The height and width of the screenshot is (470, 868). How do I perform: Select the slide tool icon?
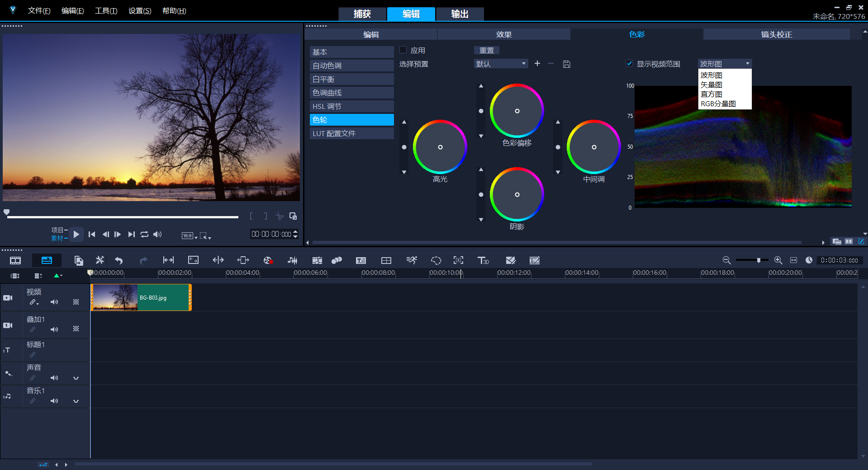[x=243, y=260]
